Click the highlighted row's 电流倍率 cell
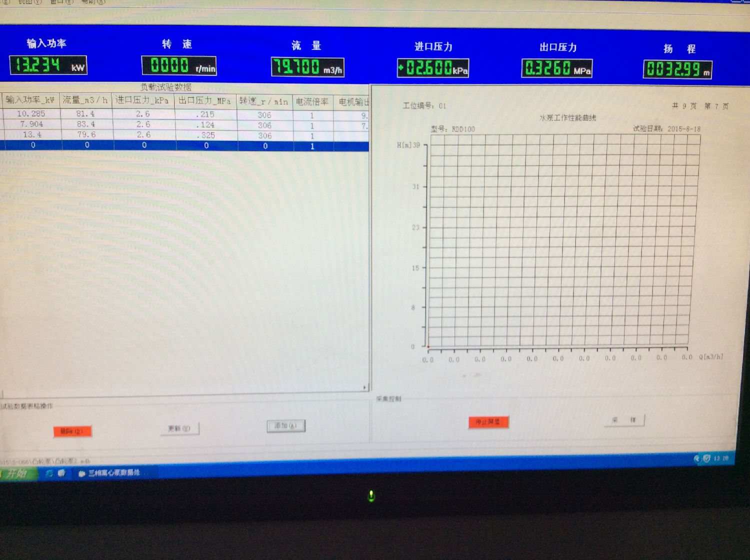The image size is (750, 560). coord(312,146)
